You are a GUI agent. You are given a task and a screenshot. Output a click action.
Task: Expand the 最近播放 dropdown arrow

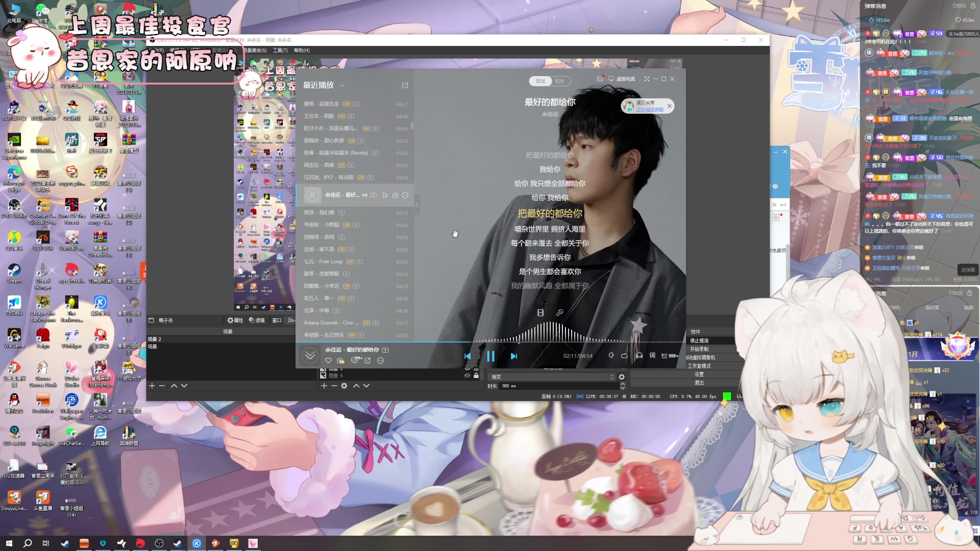tap(342, 86)
